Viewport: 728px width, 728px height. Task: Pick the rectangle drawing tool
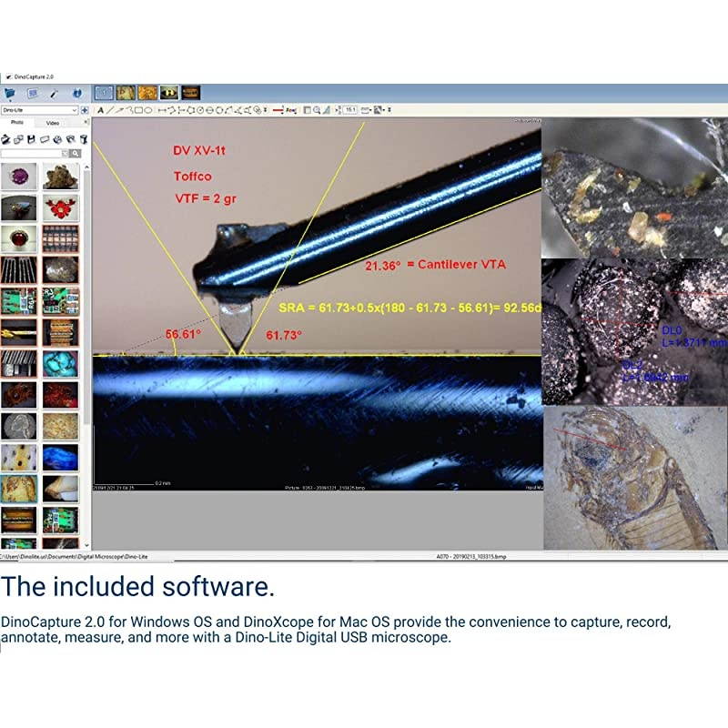(x=139, y=110)
